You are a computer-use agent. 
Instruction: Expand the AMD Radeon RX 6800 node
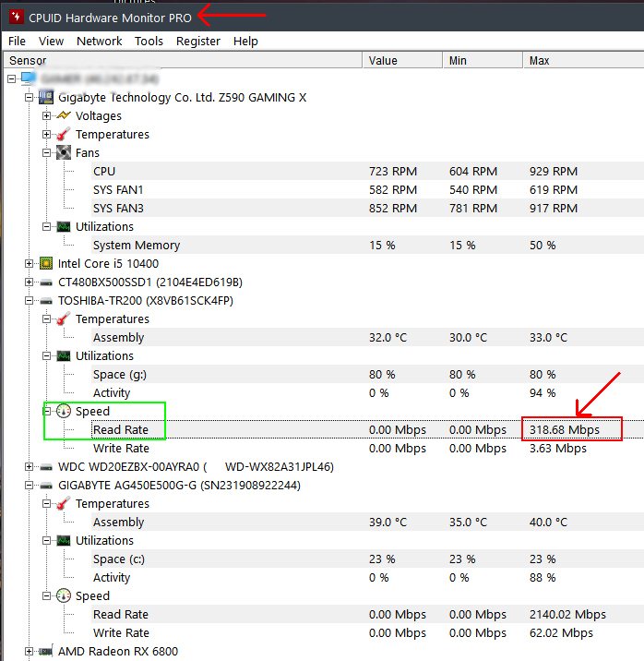pyautogui.click(x=29, y=651)
